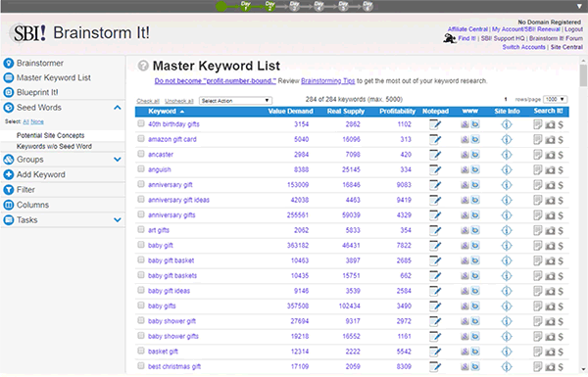Click second www icon for baby gift basket
This screenshot has height=377, width=588.
click(x=475, y=260)
